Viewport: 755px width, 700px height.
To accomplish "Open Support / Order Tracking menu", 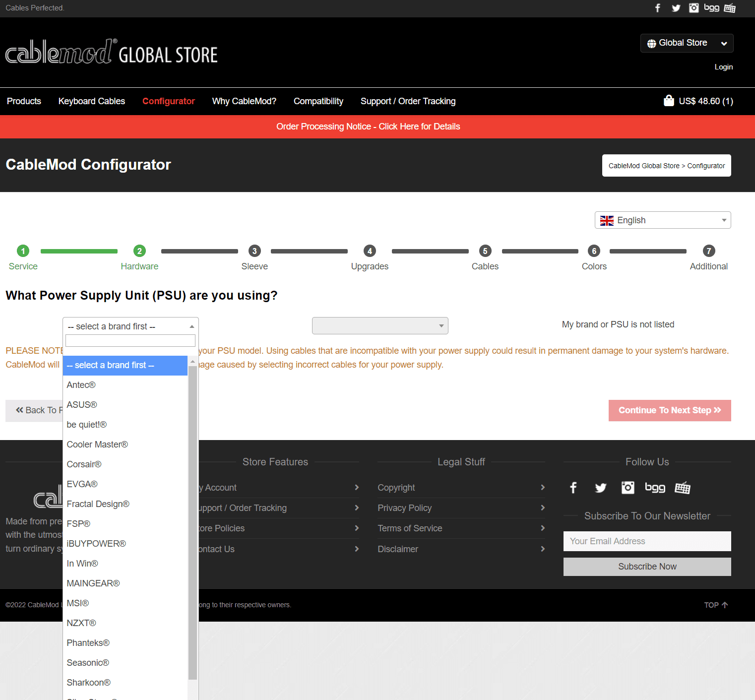I will [x=408, y=101].
